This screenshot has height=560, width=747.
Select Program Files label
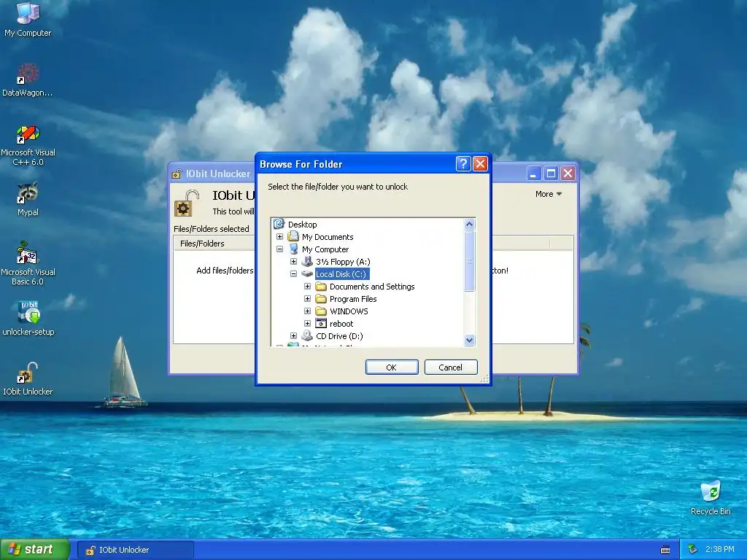tap(353, 298)
